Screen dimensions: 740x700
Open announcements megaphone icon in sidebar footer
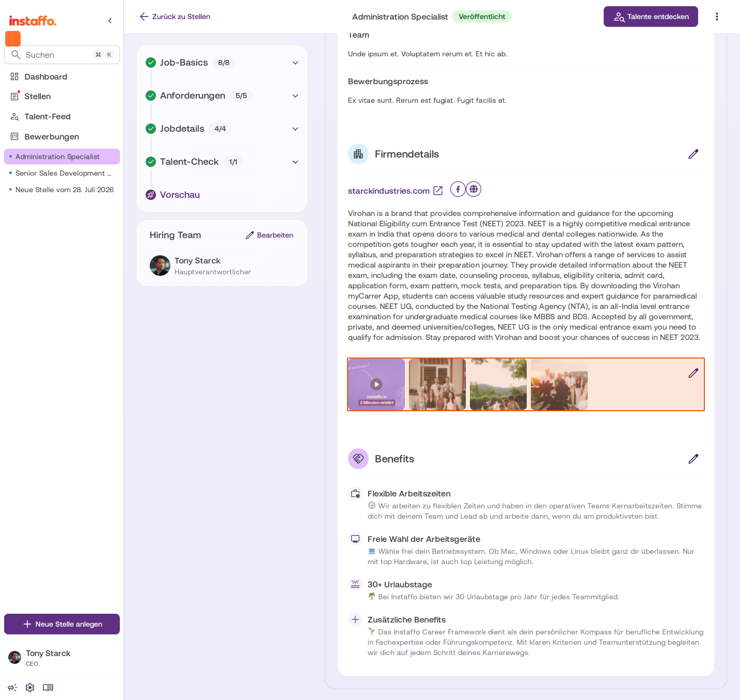coord(12,688)
